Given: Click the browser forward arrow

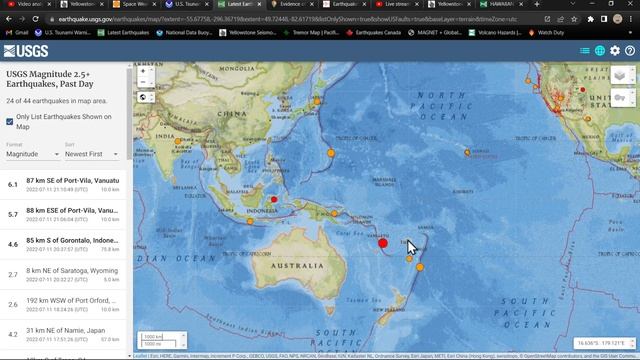Looking at the screenshot, I should (22, 19).
